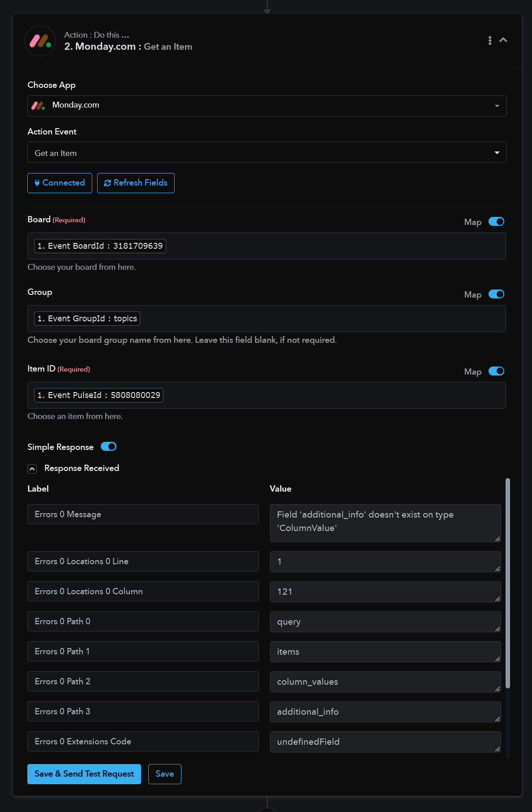Click the Event GroupId topics tag
Image resolution: width=532 pixels, height=812 pixels.
(87, 319)
